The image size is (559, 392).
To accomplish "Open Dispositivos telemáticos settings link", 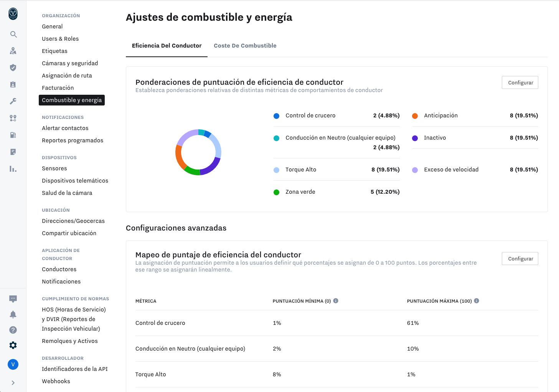I will 75,181.
